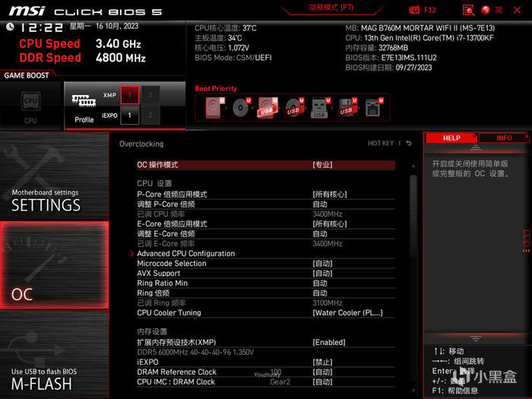Screen dimensions: 532x399
Task: Exit BIOS with the X icon
Action: point(517,10)
